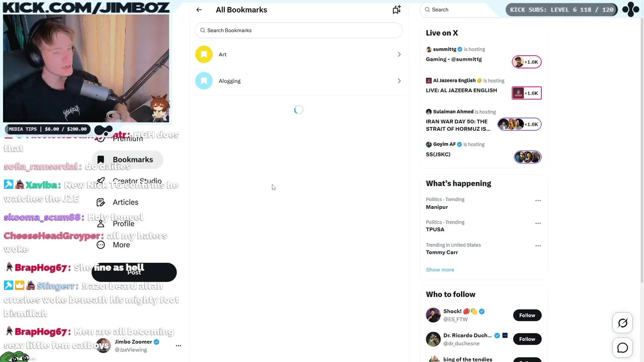Image resolution: width=644 pixels, height=362 pixels.
Task: Create a new bookmark folder icon
Action: pos(396,10)
